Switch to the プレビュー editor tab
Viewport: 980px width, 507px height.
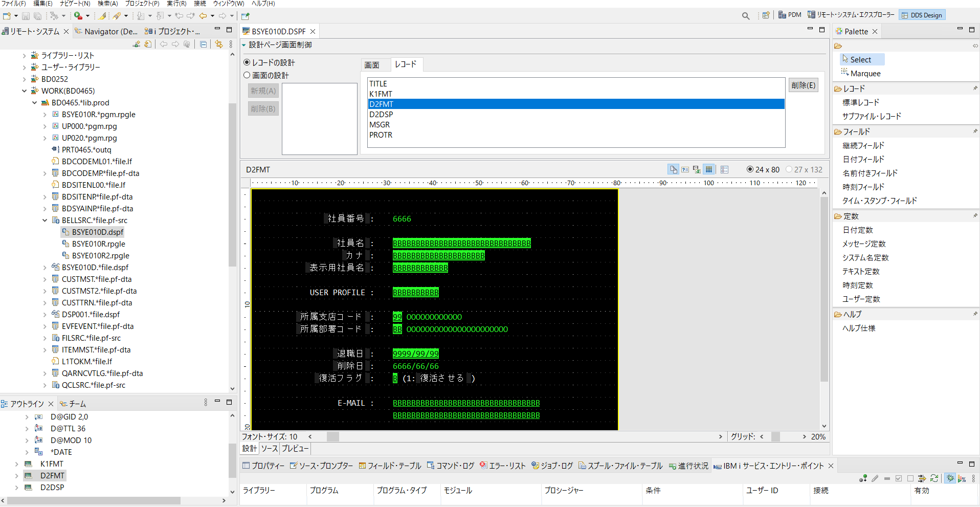tap(295, 449)
